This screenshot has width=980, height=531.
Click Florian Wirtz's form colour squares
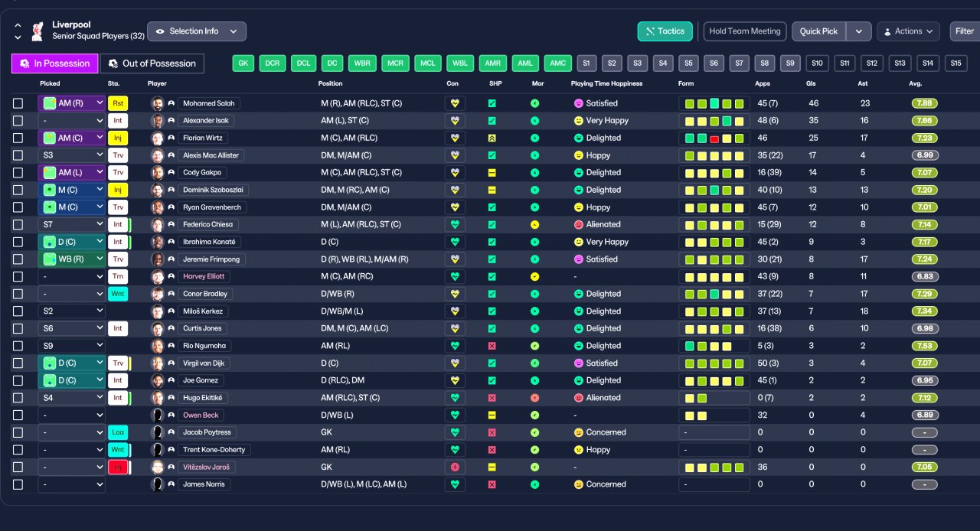(714, 138)
